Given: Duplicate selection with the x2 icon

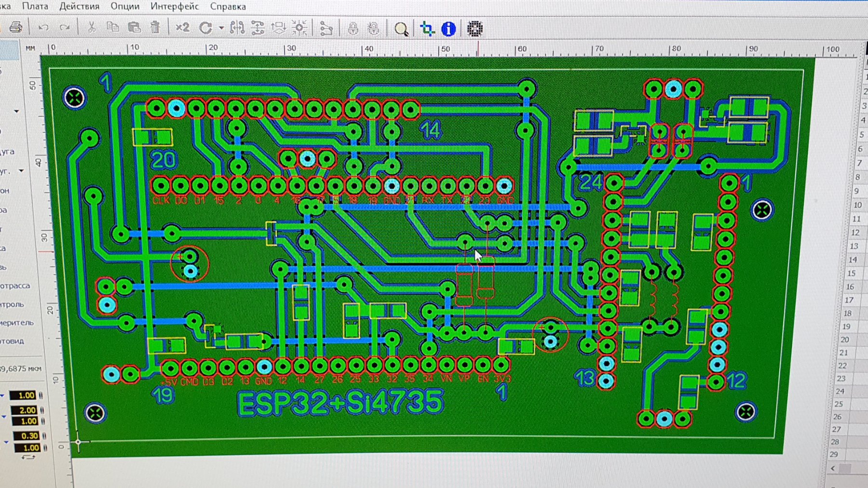Looking at the screenshot, I should coord(182,27).
